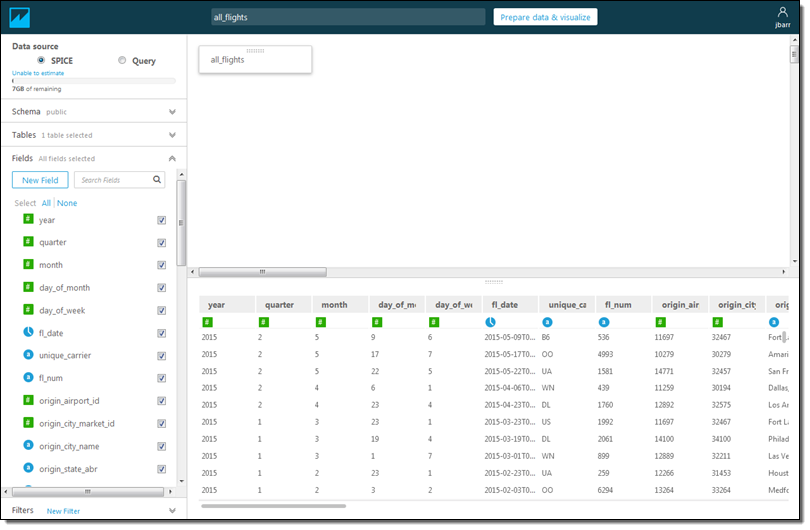Click the fields list vertical scrollbar thumb
The image size is (810, 530).
click(181, 222)
